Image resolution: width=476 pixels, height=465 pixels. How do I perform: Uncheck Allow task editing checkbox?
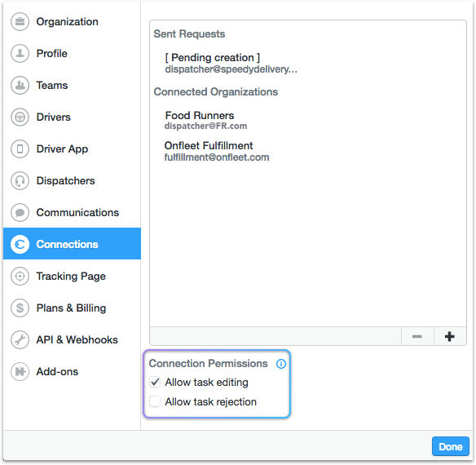click(155, 382)
